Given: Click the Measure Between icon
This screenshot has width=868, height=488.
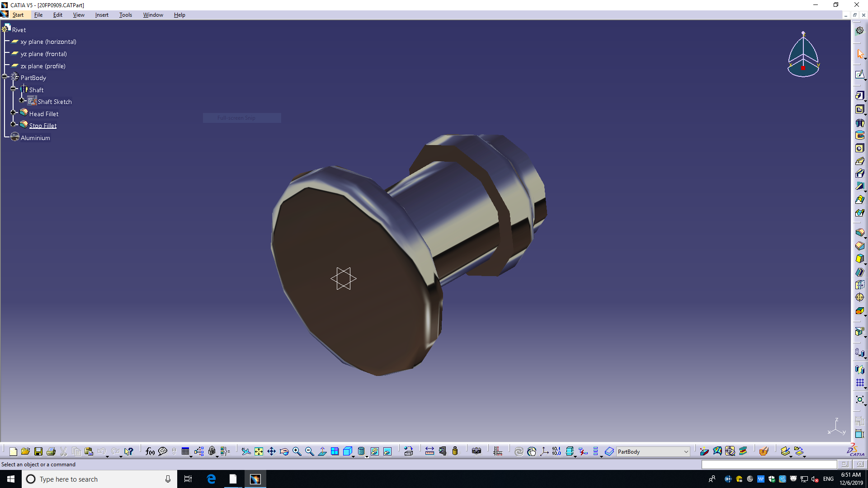Looking at the screenshot, I should click(429, 451).
